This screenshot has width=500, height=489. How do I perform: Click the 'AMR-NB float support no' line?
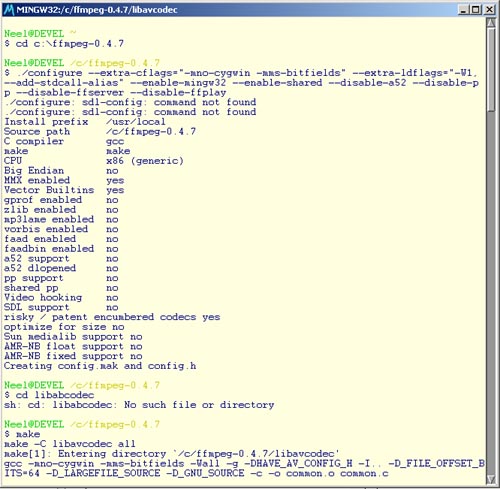(73, 346)
